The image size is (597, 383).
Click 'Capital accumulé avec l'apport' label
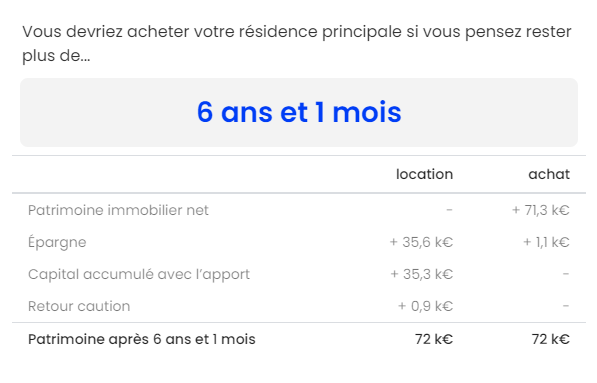point(139,274)
